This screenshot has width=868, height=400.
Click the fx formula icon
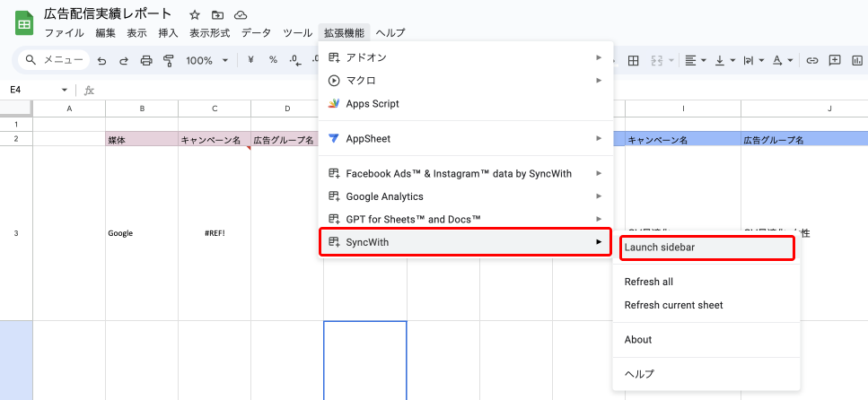(x=89, y=91)
